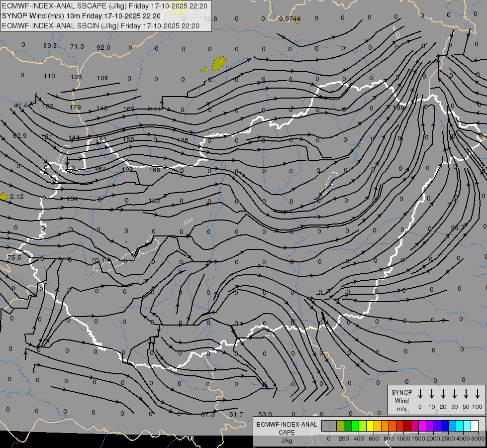This screenshot has width=487, height=448.
Task: Click the CAPE value 71.3 on map
Action: point(77,47)
